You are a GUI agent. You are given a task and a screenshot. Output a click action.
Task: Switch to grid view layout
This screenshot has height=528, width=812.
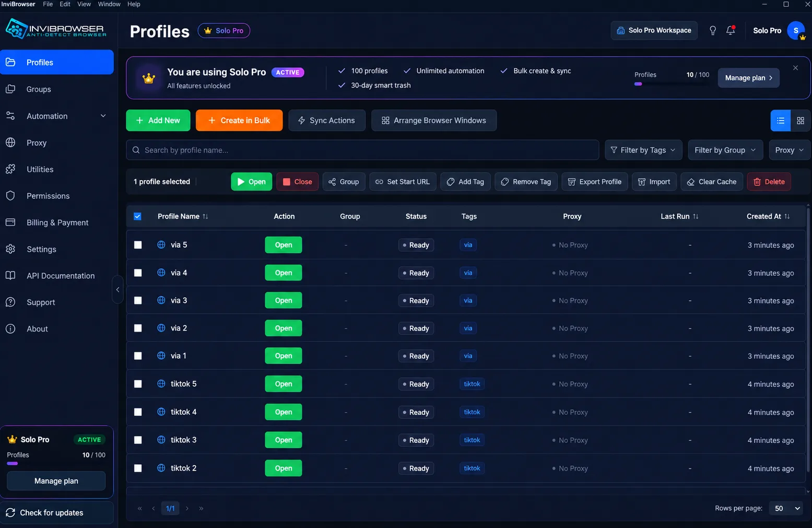(800, 121)
